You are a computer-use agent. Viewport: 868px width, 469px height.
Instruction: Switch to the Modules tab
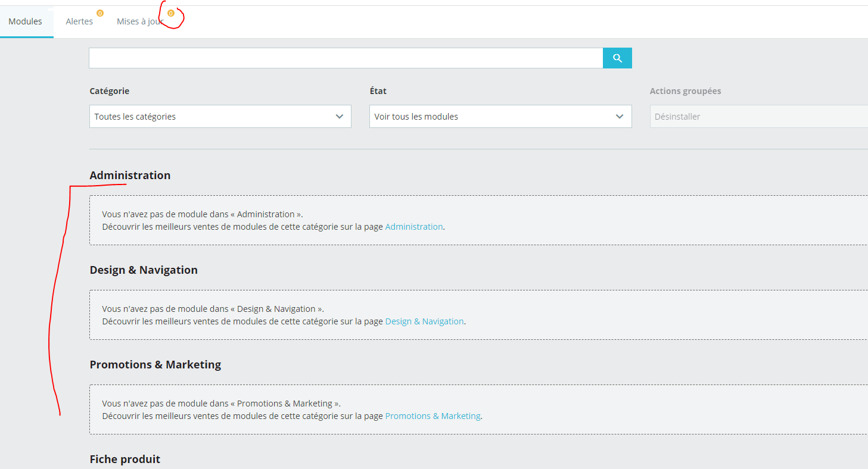[x=26, y=21]
